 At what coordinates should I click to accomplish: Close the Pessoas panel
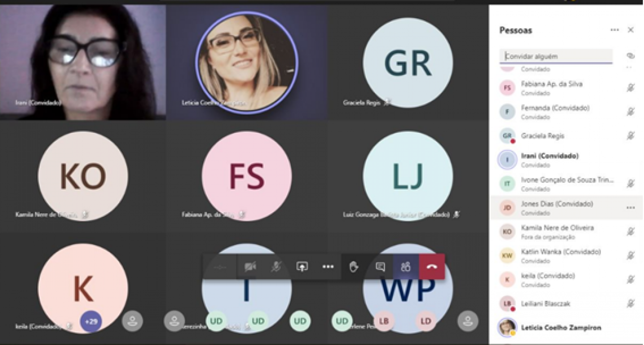(x=630, y=30)
